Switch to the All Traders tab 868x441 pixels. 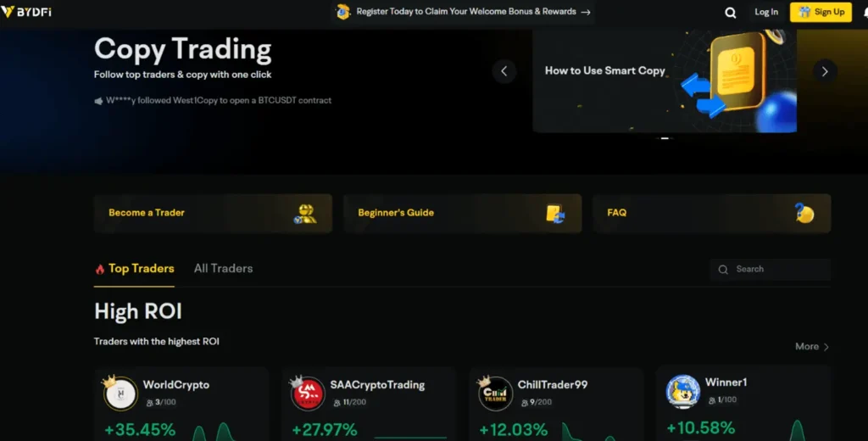point(223,268)
